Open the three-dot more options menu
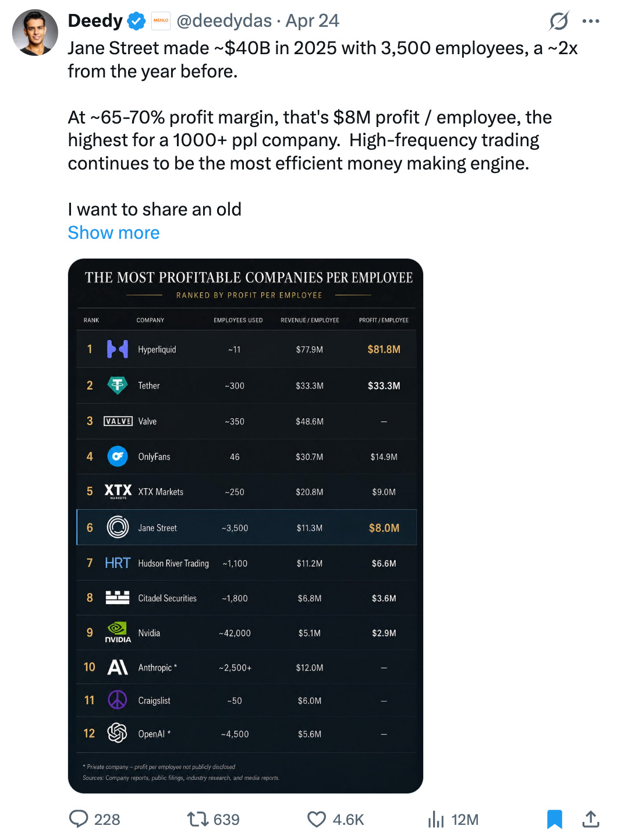Image resolution: width=617 pixels, height=840 pixels. 591,21
